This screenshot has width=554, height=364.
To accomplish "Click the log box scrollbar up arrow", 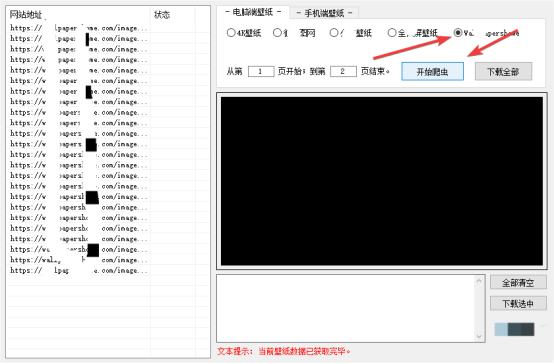I will click(x=479, y=281).
